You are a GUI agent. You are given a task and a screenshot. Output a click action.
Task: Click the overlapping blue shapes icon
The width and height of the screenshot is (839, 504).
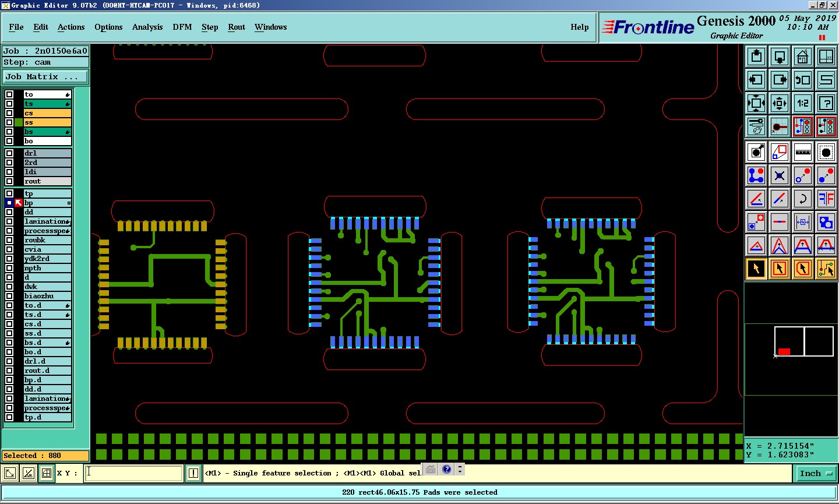click(826, 222)
